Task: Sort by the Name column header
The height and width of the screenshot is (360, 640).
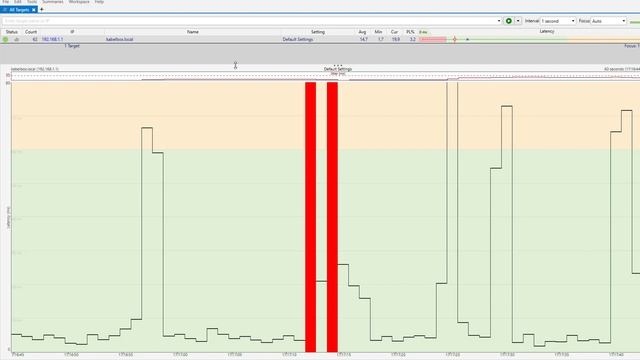Action: coord(193,32)
